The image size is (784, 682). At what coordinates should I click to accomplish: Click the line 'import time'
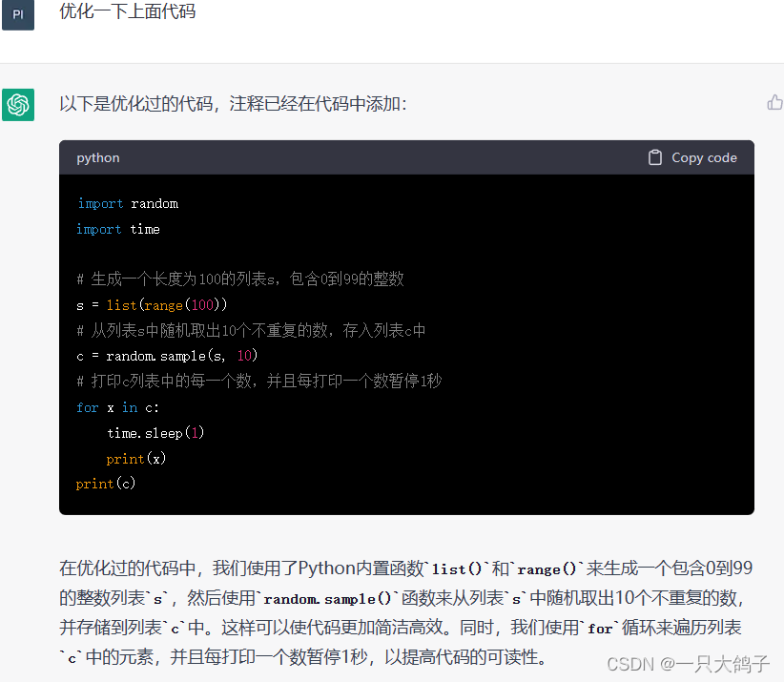click(x=118, y=229)
